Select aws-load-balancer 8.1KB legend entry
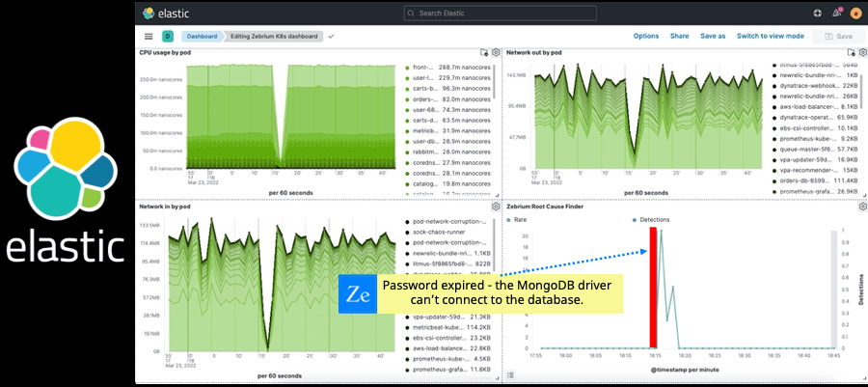The image size is (868, 387). pos(815,107)
